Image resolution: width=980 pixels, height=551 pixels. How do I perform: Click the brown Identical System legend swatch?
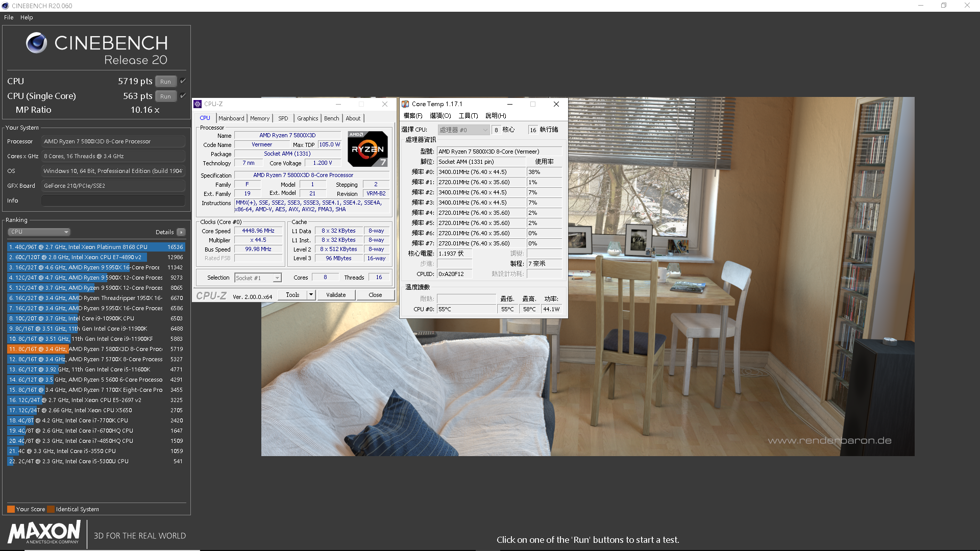(x=51, y=509)
